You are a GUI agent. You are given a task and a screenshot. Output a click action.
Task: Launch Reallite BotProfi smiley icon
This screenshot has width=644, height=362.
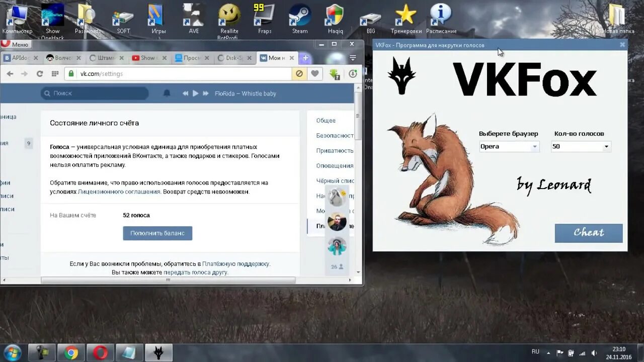[229, 20]
